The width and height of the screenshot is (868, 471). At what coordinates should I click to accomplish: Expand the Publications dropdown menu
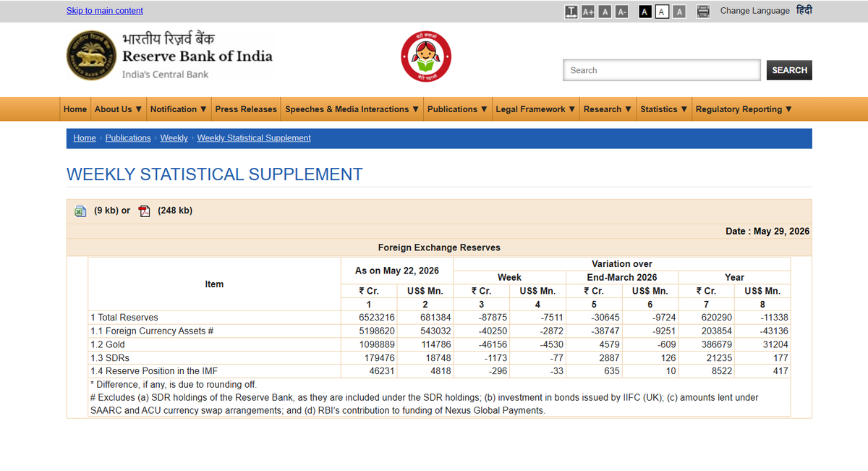(458, 109)
